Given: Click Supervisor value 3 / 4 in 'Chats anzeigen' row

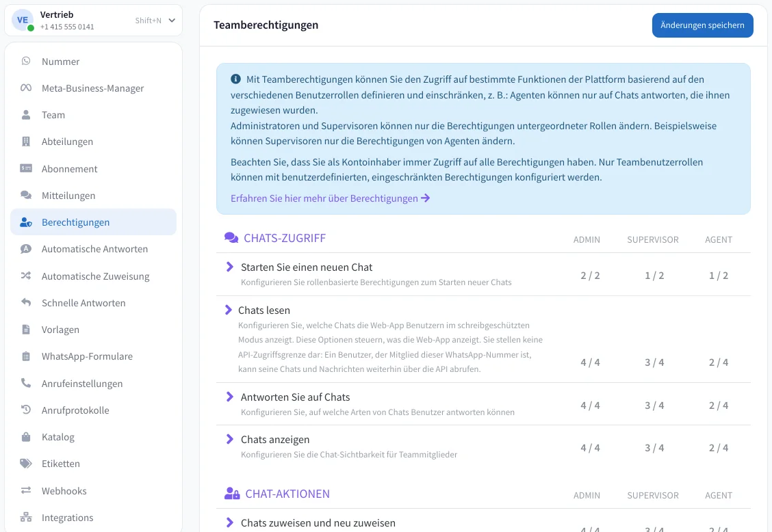Looking at the screenshot, I should point(654,448).
